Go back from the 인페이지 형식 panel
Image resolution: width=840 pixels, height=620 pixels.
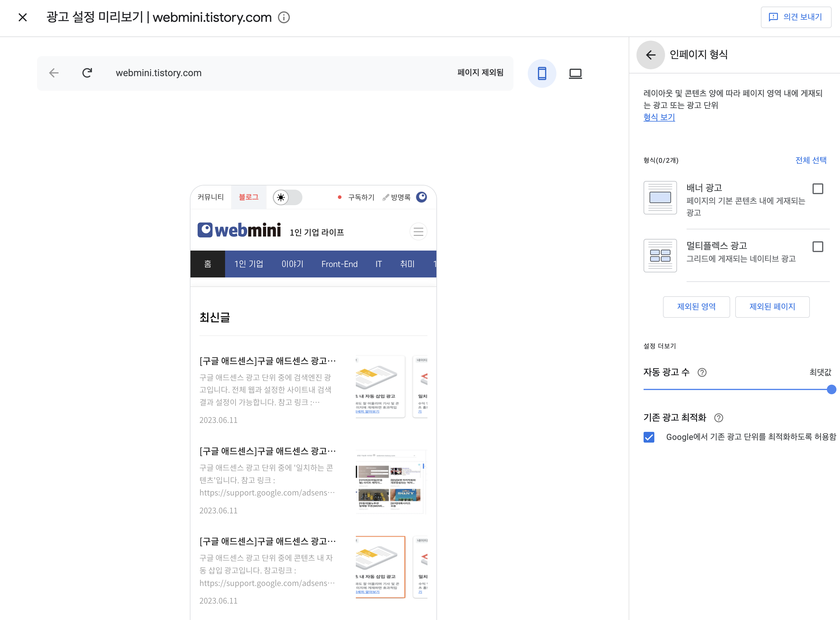pos(650,55)
